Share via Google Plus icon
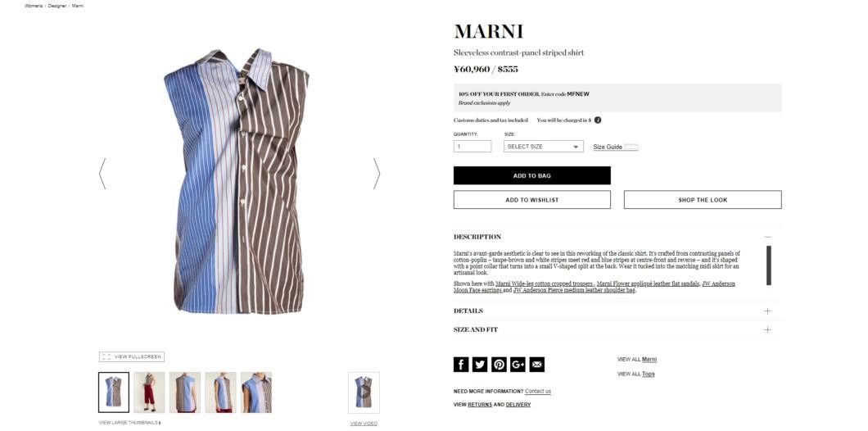Viewport: 868px width, 431px height. click(518, 365)
